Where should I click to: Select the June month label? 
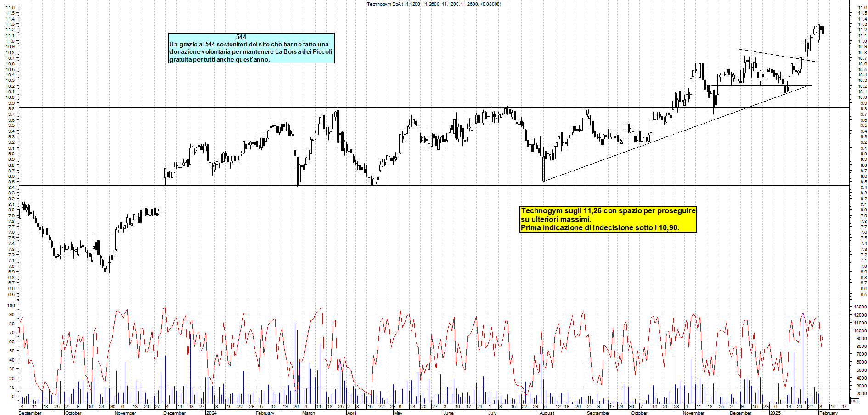click(448, 413)
